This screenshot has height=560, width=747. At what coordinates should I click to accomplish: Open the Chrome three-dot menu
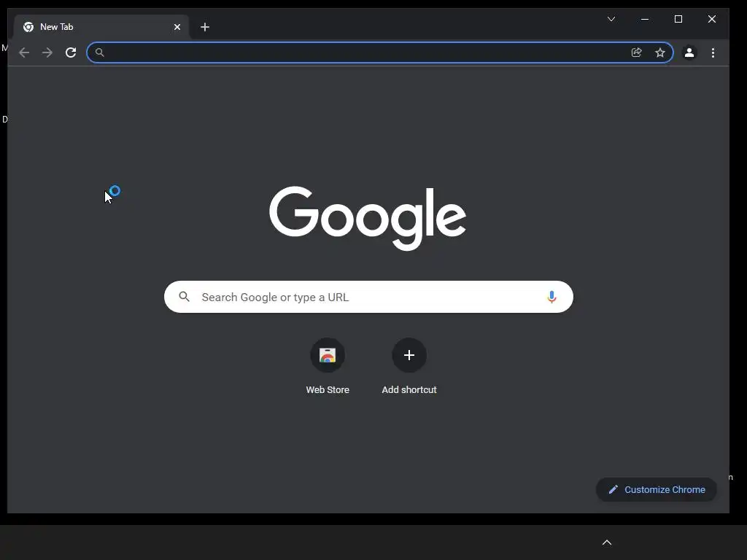713,52
